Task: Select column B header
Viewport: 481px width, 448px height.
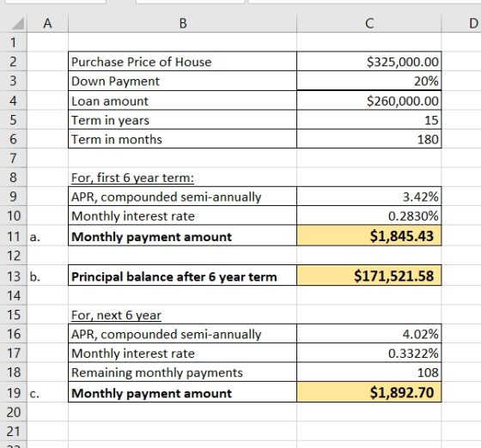Action: click(x=182, y=23)
